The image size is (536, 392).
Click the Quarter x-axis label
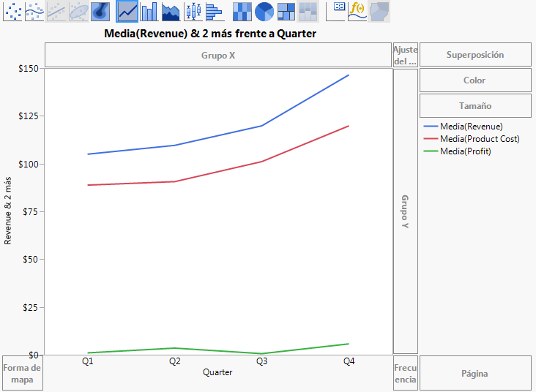click(x=217, y=372)
